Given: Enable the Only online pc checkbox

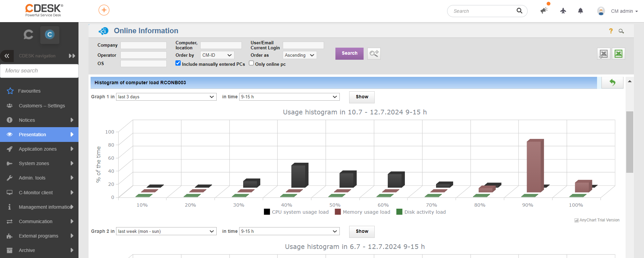Looking at the screenshot, I should (x=251, y=63).
